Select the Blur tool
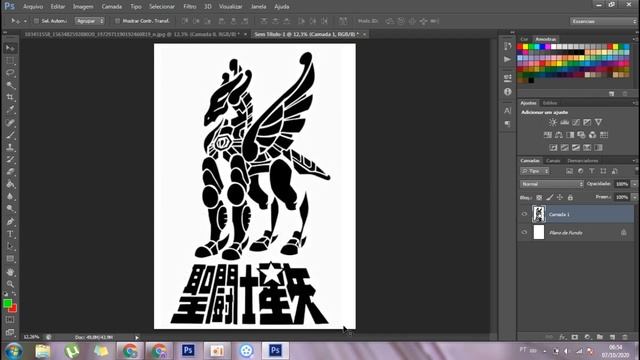This screenshot has width=640, height=360. [x=10, y=196]
